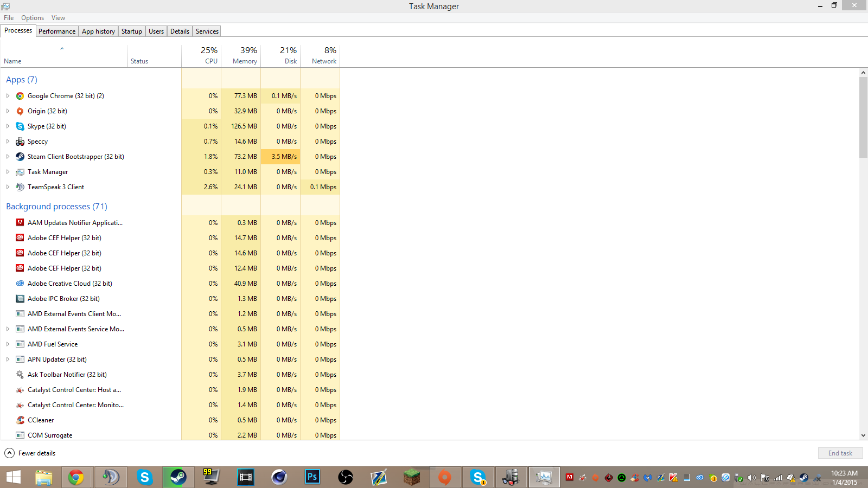Switch to Speccy on the taskbar

click(511, 477)
